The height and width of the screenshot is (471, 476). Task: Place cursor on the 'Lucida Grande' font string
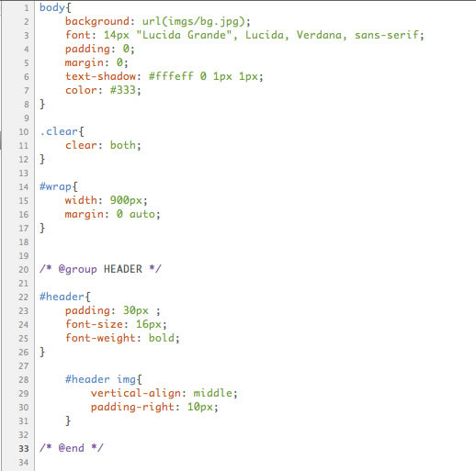tap(184, 35)
